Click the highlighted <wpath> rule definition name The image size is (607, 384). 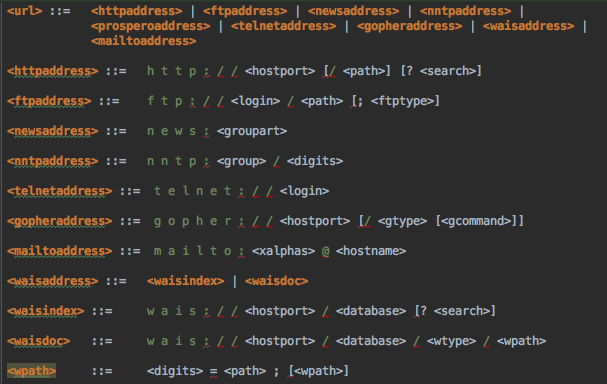(x=31, y=371)
